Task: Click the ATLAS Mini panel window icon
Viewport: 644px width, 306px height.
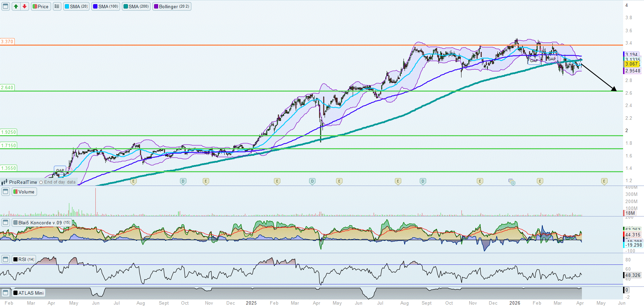Action: pos(5,293)
